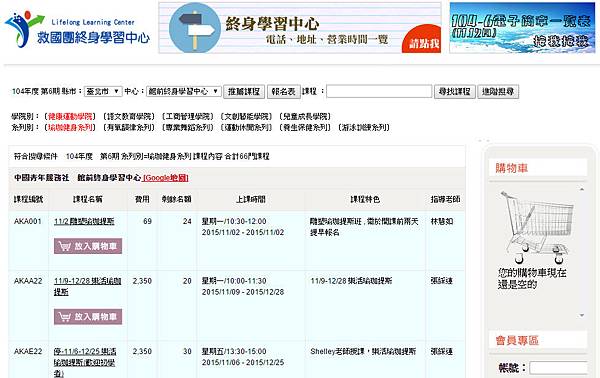
Task: Click the cart panel scroll-down arrow
Action: [582, 316]
